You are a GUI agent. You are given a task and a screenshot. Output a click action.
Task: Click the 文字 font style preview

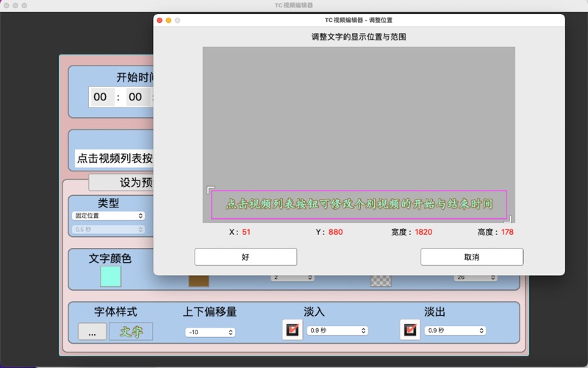click(x=131, y=331)
